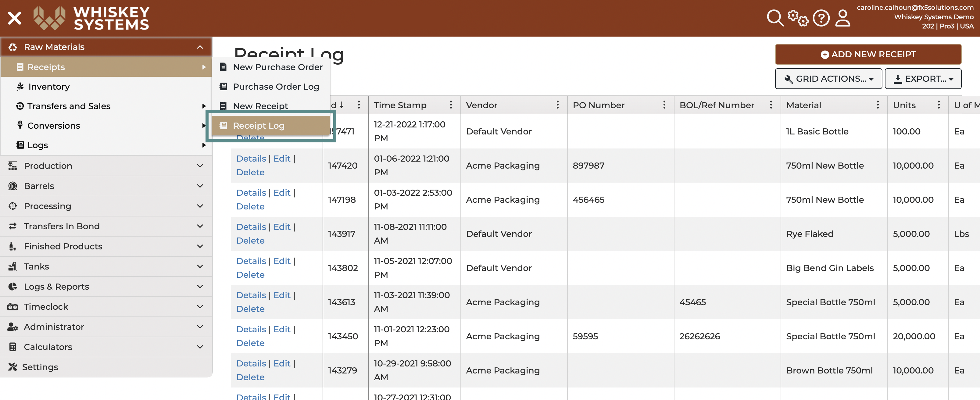The image size is (980, 400).
Task: Click the Production section icon
Action: pyautogui.click(x=13, y=166)
